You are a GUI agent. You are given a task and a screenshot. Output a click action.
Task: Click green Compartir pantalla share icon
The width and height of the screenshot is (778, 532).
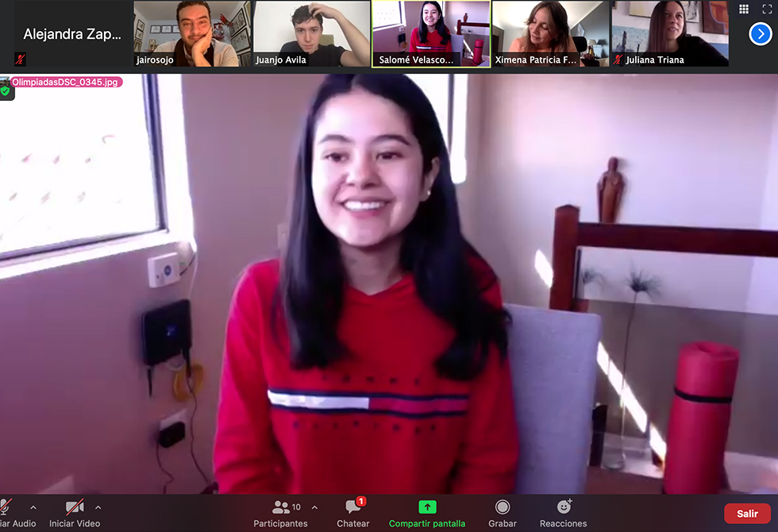pos(427,507)
